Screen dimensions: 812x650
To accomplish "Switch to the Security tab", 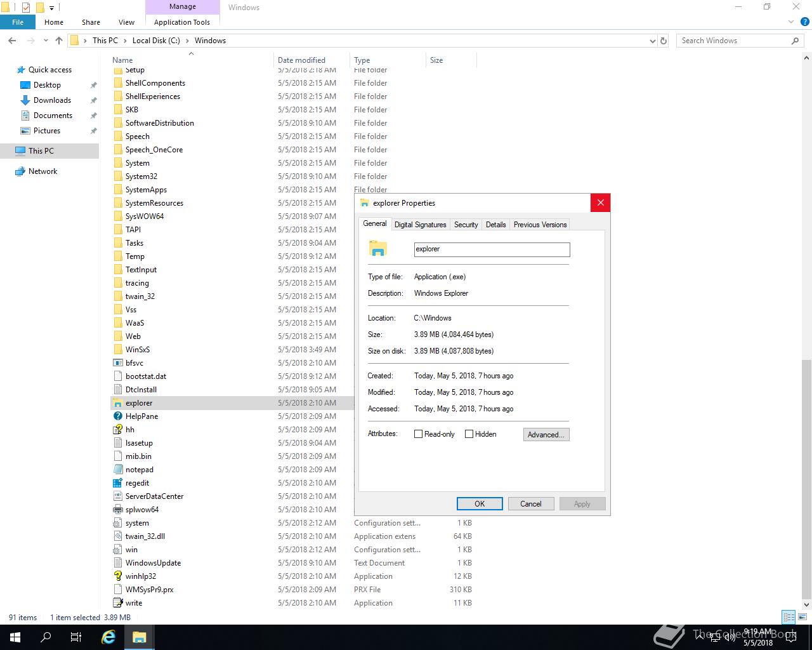I will tap(466, 225).
